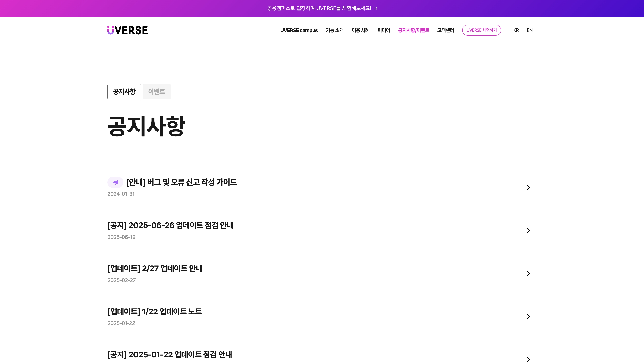Image resolution: width=644 pixels, height=362 pixels.
Task: Open 기능 소개 menu item
Action: pos(335,30)
